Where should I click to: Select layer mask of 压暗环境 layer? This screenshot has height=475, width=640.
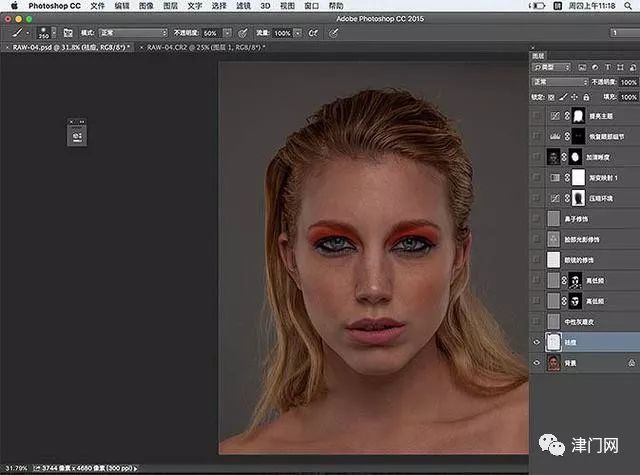click(578, 198)
